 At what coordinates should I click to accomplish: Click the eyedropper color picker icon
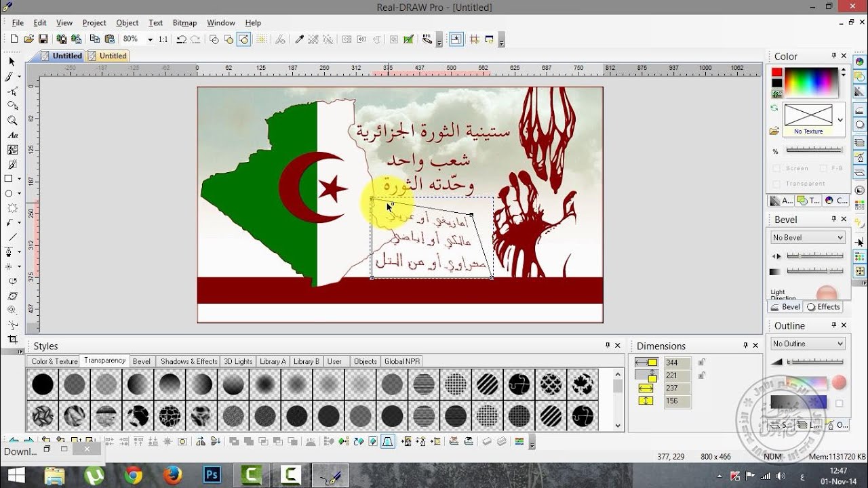(299, 39)
